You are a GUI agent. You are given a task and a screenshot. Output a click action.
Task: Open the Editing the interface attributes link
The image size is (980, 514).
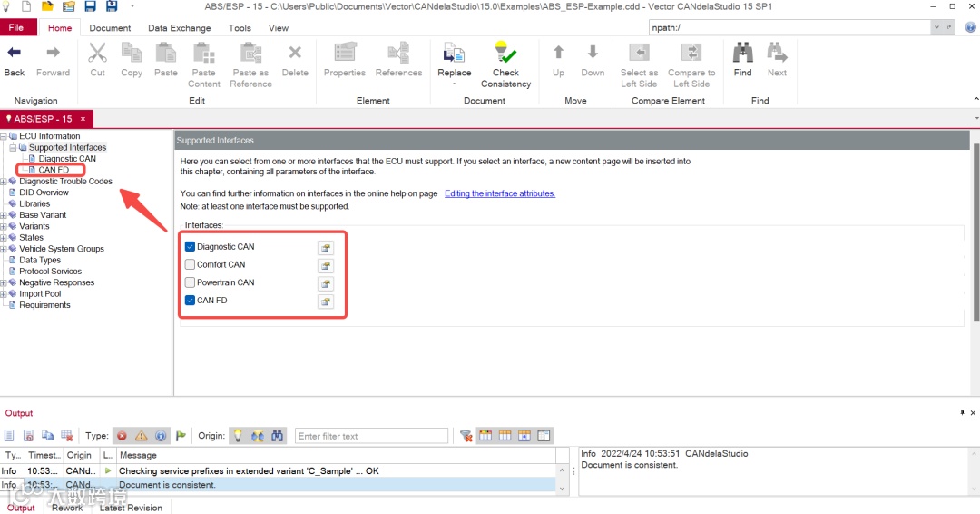click(x=500, y=193)
